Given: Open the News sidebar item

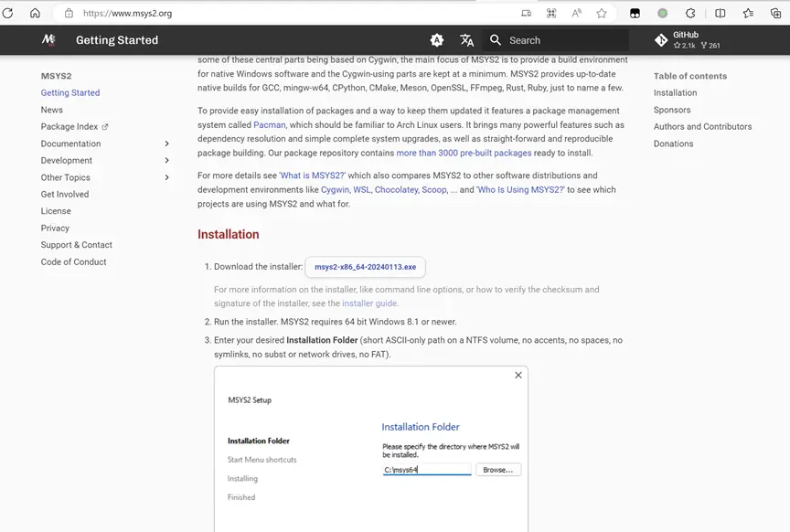Looking at the screenshot, I should point(52,110).
